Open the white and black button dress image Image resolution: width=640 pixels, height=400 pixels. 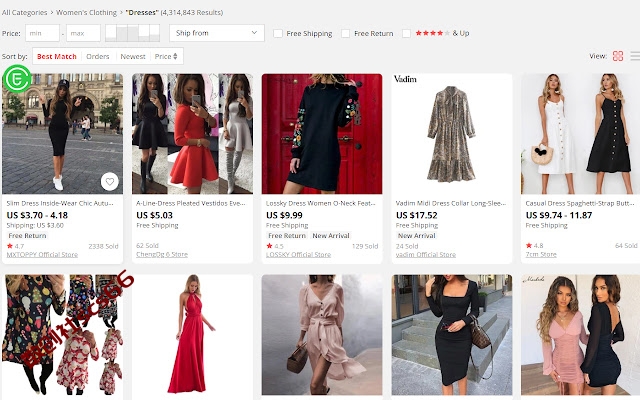coord(580,134)
